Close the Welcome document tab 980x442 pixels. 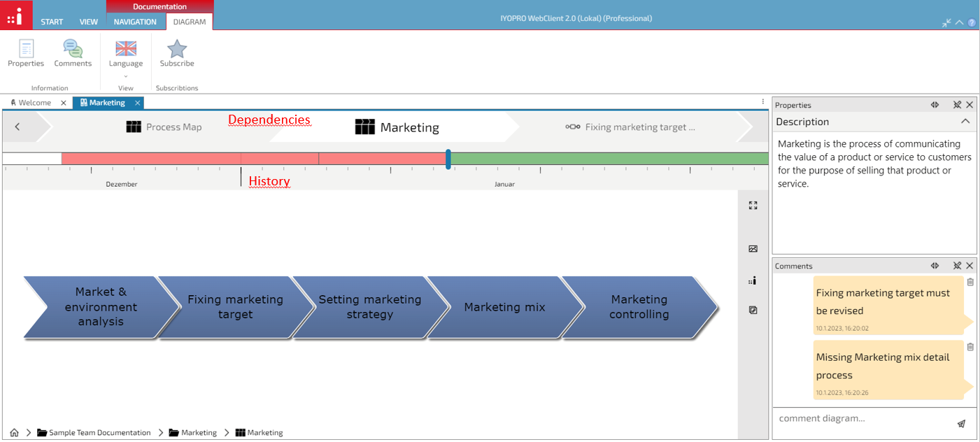[x=64, y=103]
